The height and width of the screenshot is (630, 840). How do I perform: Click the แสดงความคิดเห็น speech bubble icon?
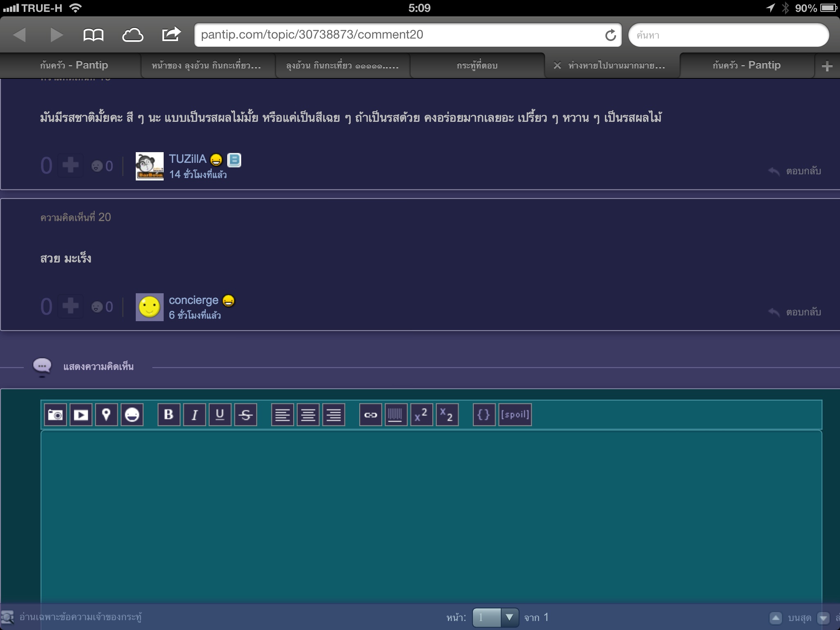coord(42,366)
